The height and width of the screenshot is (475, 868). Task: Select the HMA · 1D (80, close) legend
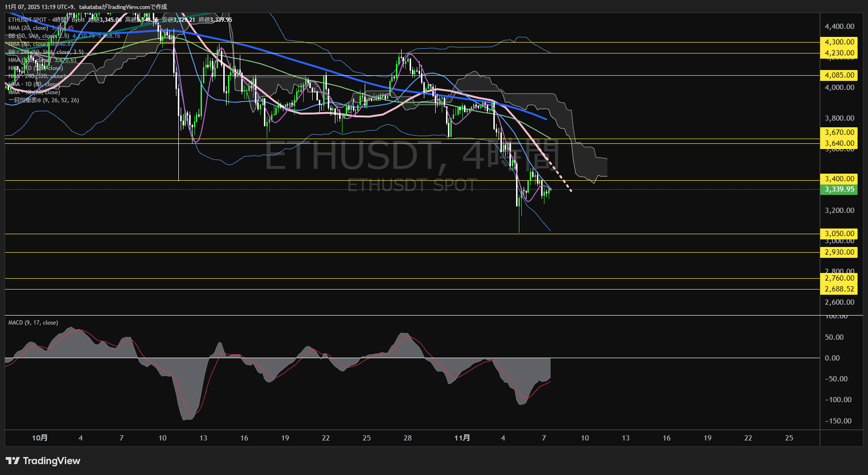click(x=33, y=84)
